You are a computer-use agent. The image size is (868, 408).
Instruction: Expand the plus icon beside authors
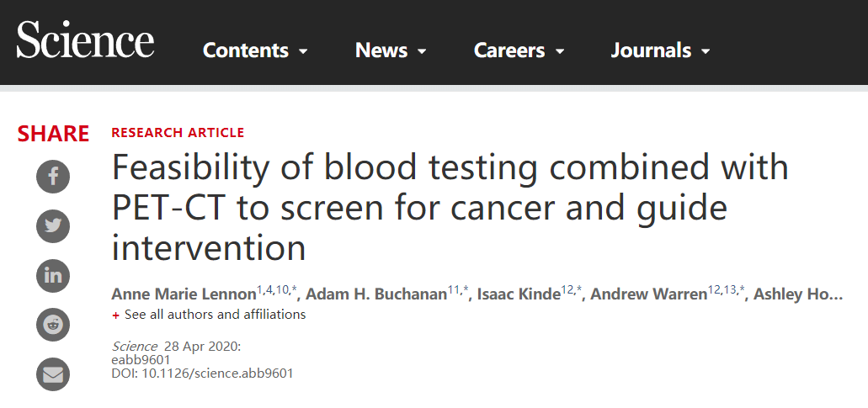(116, 315)
